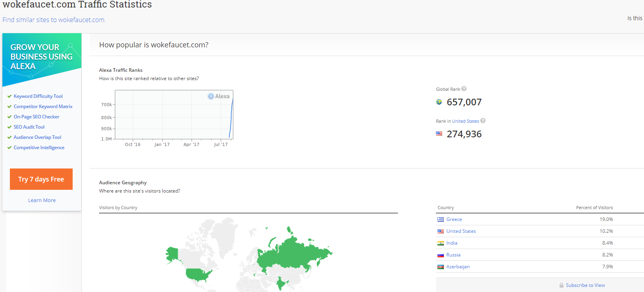Open Competitive Intelligence link
The width and height of the screenshot is (644, 292).
(x=39, y=148)
